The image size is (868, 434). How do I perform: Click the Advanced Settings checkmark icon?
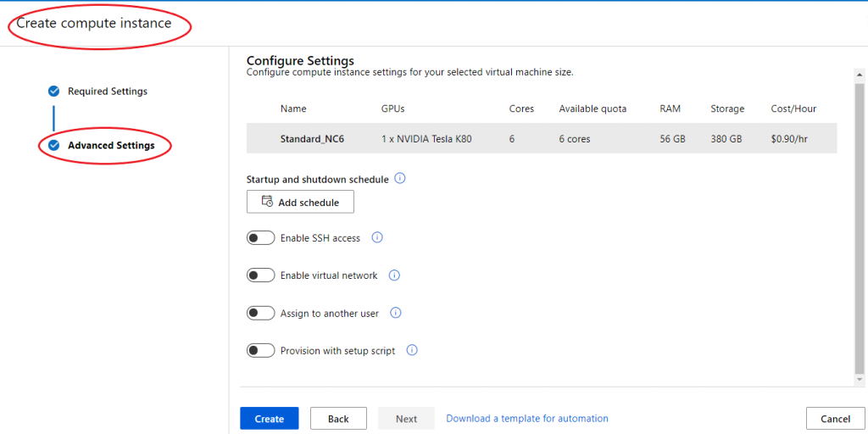point(54,146)
